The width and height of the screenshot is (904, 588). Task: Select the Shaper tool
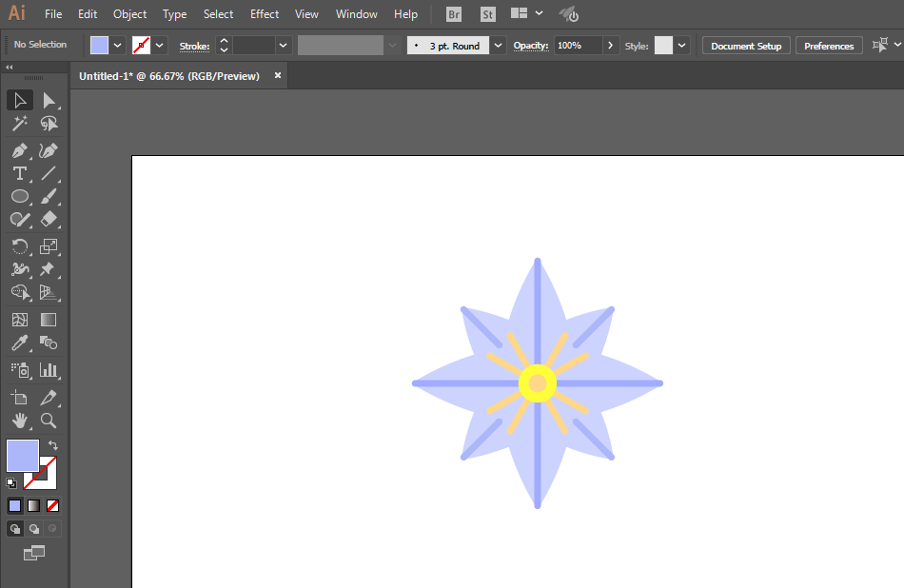(20, 220)
